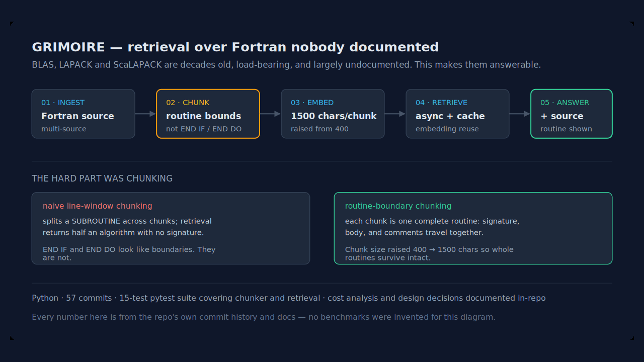Select the green "routine-boundary chunking" heading
The width and height of the screenshot is (644, 362).
398,206
